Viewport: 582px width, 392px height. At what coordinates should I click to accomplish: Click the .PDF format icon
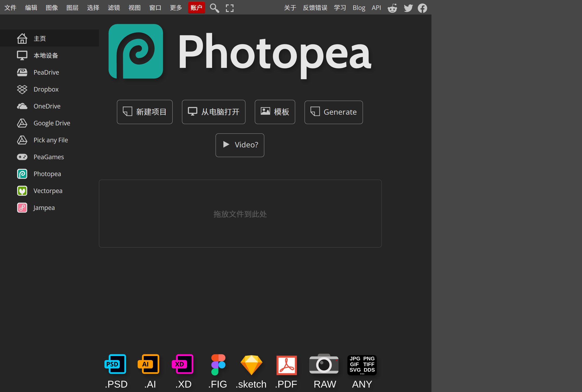point(287,365)
